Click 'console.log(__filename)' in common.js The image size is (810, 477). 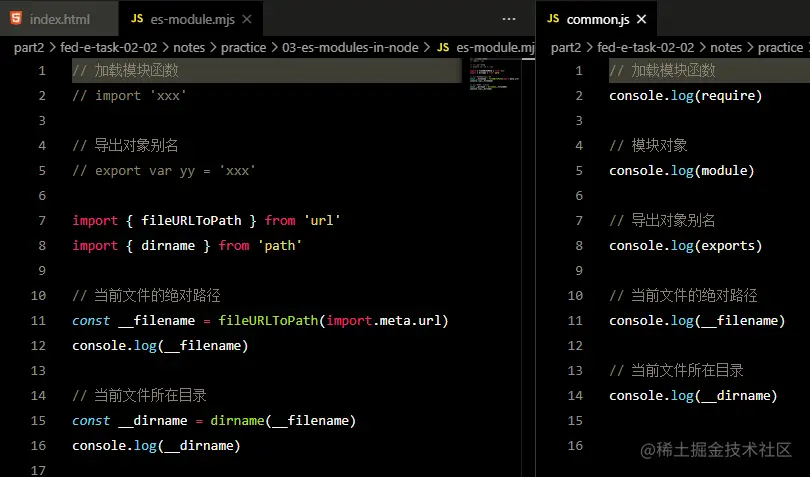(697, 320)
